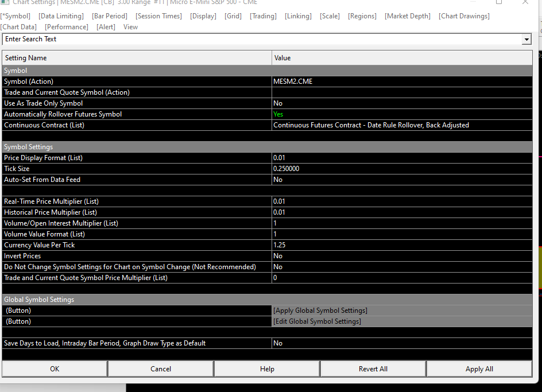Image resolution: width=542 pixels, height=392 pixels.
Task: Toggle the Invert Prices value
Action: 402,256
